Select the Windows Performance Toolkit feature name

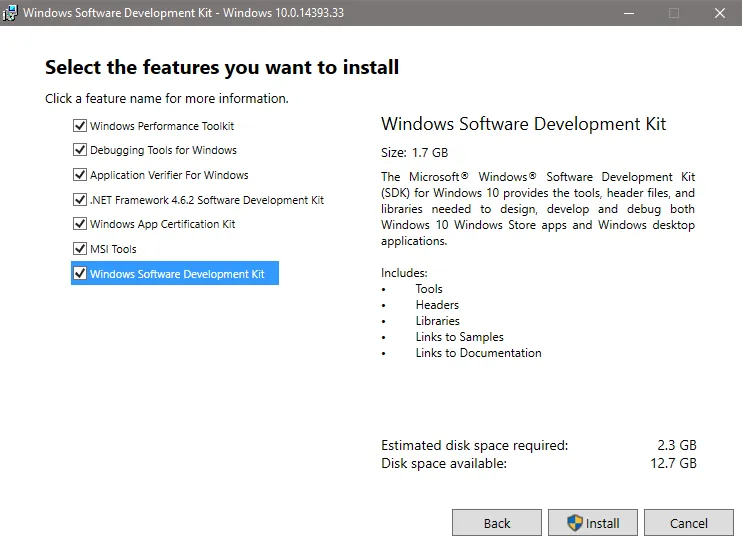click(x=162, y=126)
